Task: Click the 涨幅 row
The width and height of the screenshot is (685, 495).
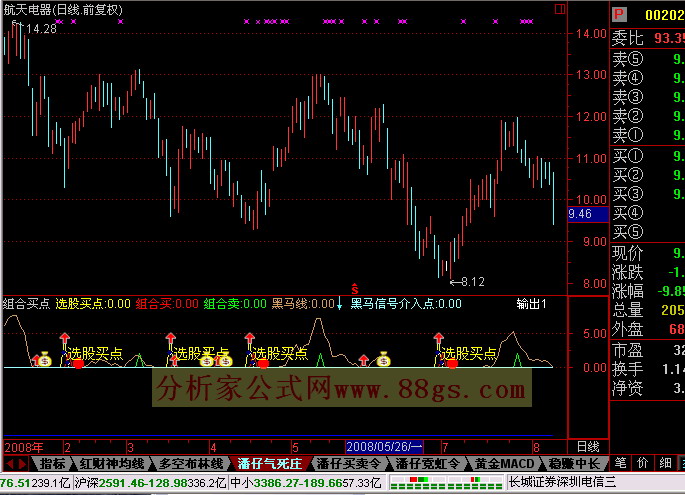Action: tap(647, 291)
